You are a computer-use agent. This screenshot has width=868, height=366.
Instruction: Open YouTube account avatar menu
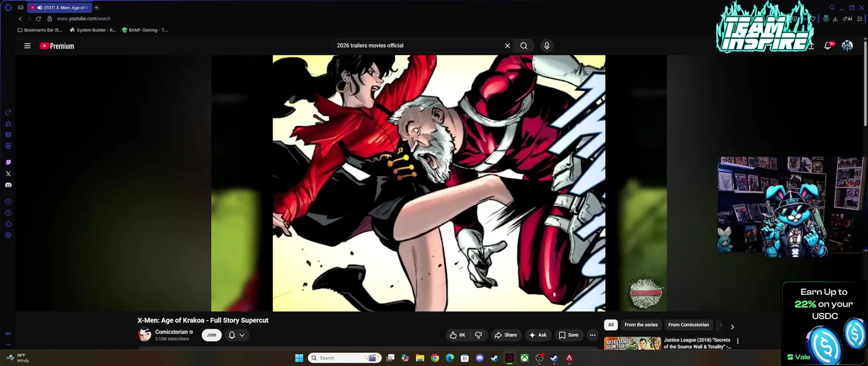point(847,46)
